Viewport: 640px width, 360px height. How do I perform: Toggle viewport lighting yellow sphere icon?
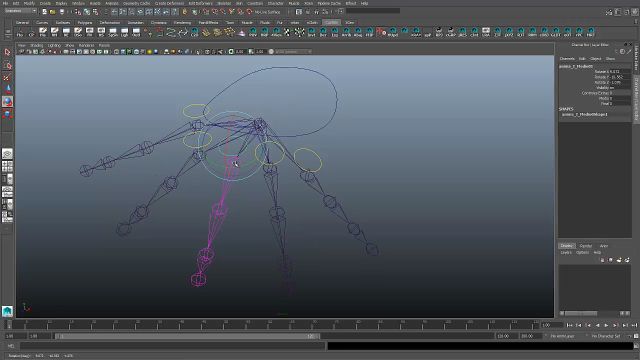(x=149, y=52)
